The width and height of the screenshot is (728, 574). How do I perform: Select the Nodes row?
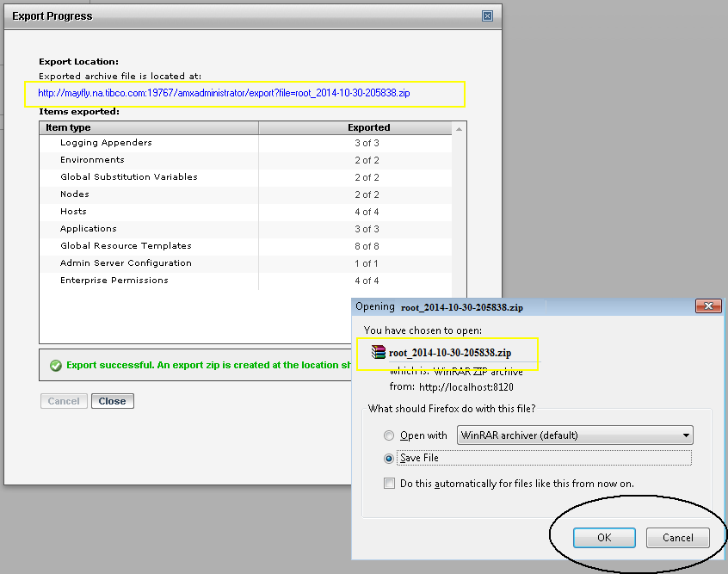click(x=245, y=194)
